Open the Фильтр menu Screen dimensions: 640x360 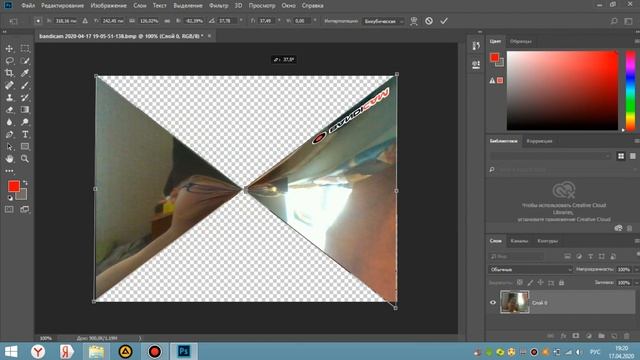coord(218,6)
